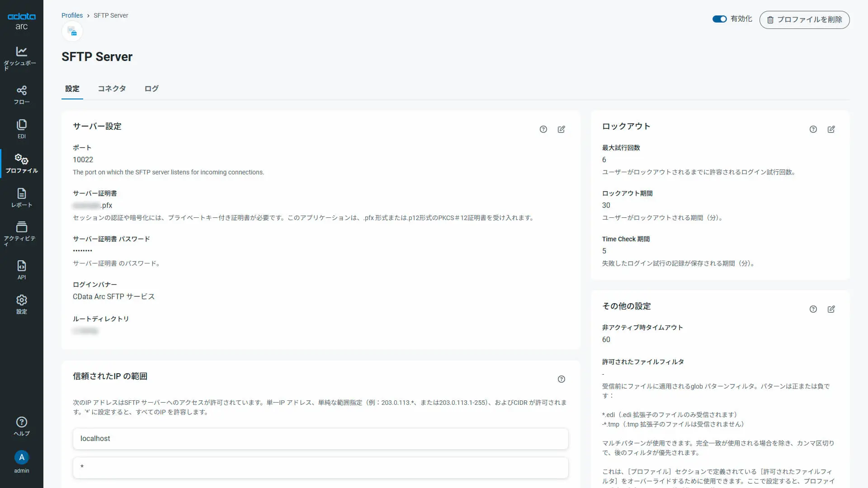The image size is (868, 488).
Task: Open the API sidebar section
Action: coord(21,270)
